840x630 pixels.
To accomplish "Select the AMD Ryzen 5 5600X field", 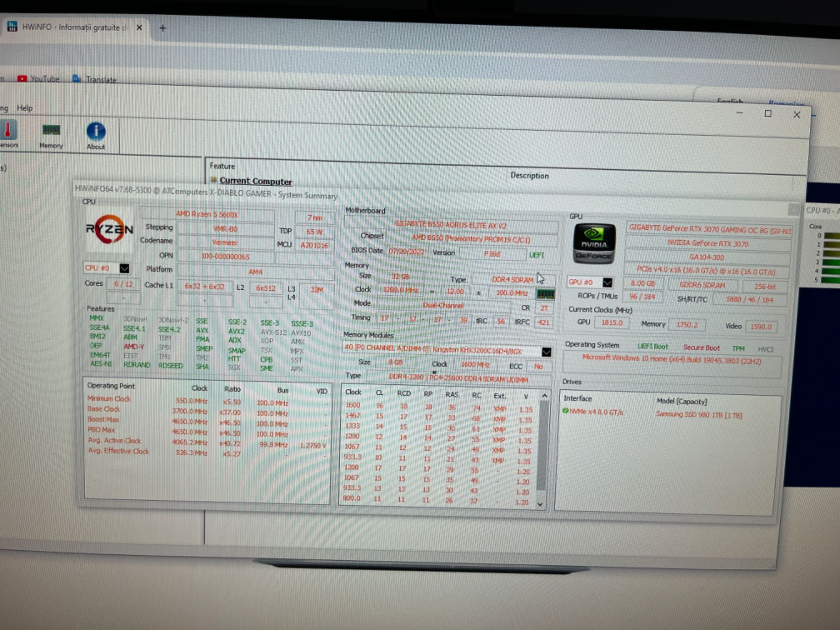I will (x=207, y=214).
